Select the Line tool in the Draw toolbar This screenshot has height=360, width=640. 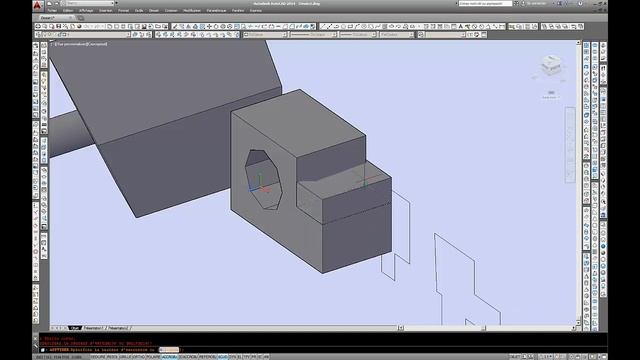pos(322,27)
